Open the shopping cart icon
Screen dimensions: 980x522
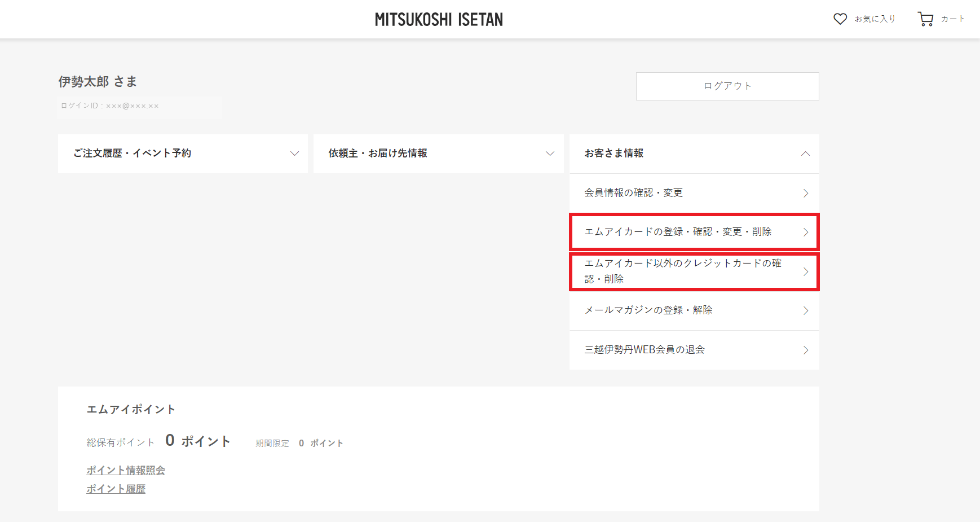pos(925,19)
